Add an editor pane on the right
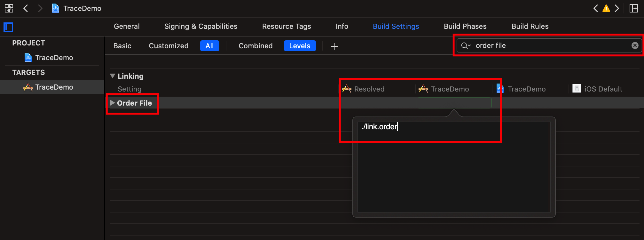644x240 pixels. pos(633,8)
